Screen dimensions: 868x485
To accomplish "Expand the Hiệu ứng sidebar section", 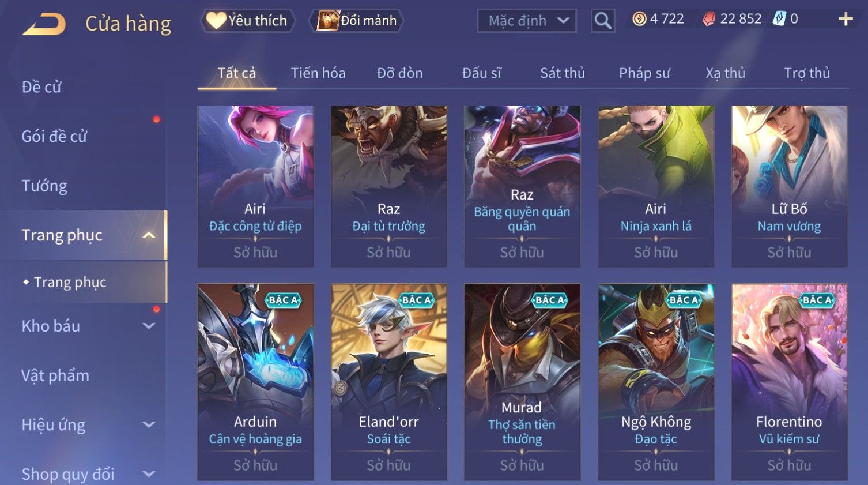I will [149, 425].
